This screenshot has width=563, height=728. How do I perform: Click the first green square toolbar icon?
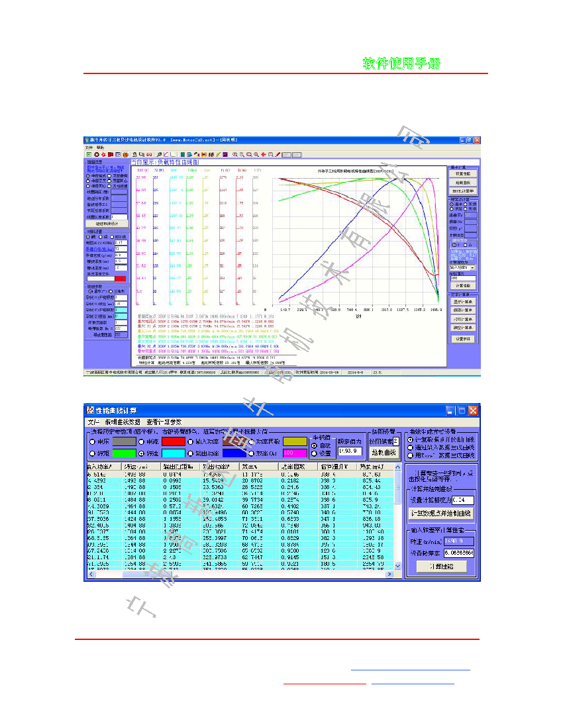point(89,154)
